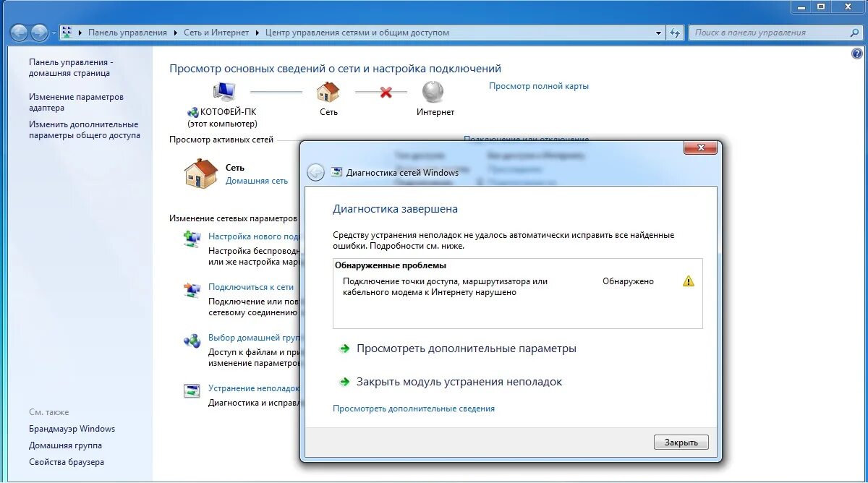The height and width of the screenshot is (483, 868).
Task: Open Просмотр полной карты link
Action: point(539,86)
